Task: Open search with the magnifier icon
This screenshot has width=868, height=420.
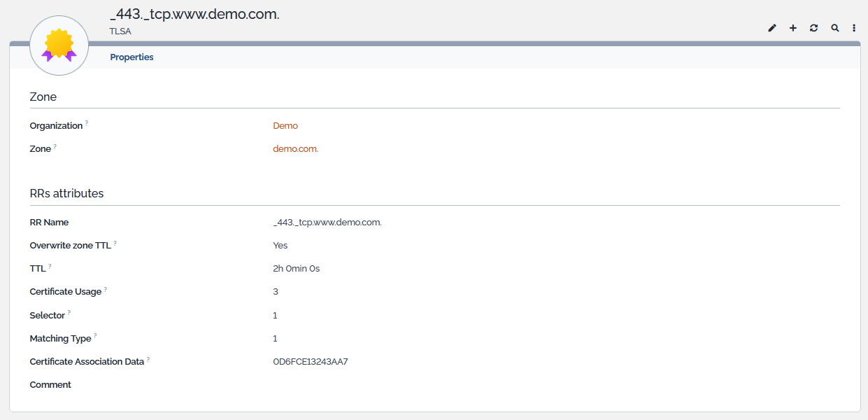Action: [834, 28]
